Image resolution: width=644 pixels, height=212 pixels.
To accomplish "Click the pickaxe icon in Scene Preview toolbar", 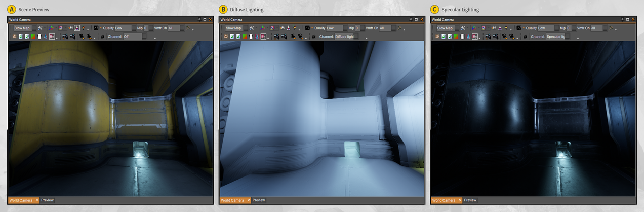I will 188,28.
